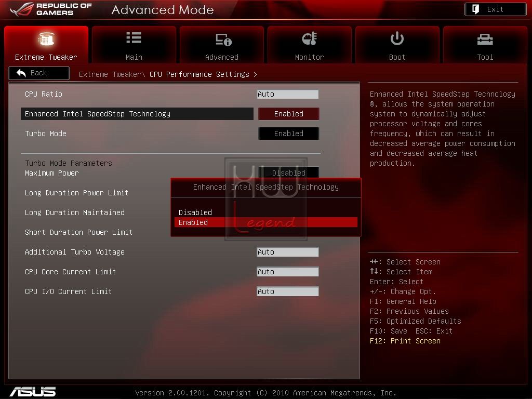Choose Enabled in the SpeedStep popup
Viewport: 532px width, 399px height.
(x=265, y=222)
